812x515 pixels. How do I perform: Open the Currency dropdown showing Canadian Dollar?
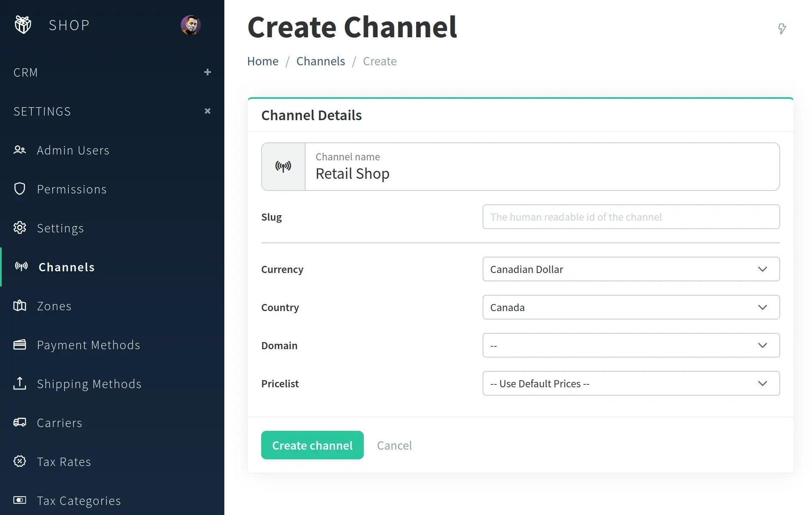coord(630,269)
